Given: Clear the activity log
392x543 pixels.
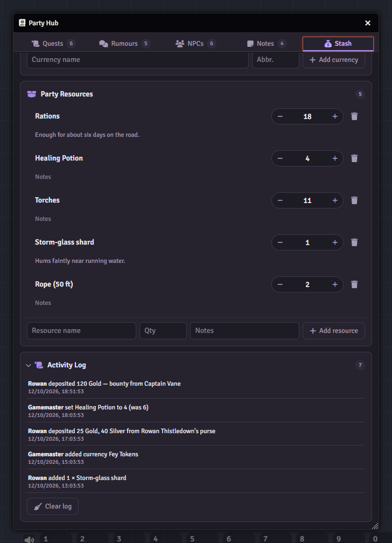Looking at the screenshot, I should pos(53,506).
